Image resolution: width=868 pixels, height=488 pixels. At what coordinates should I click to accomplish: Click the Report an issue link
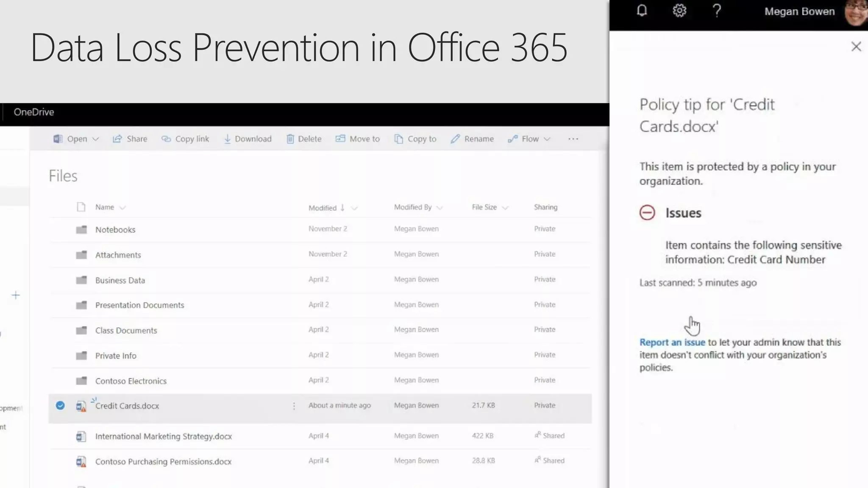[672, 342]
